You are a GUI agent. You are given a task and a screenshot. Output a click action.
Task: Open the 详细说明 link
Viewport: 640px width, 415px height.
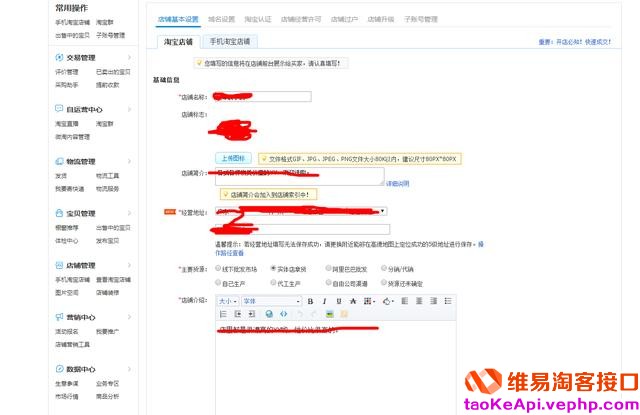coord(398,184)
